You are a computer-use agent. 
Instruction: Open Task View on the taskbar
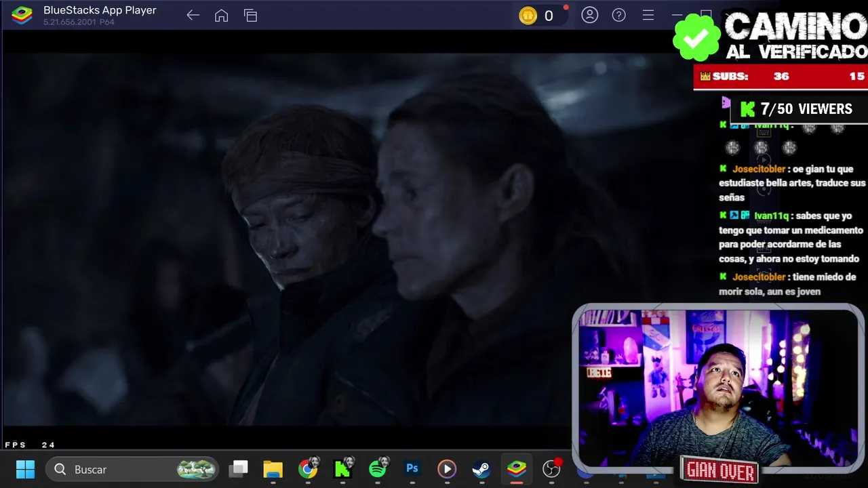(239, 468)
